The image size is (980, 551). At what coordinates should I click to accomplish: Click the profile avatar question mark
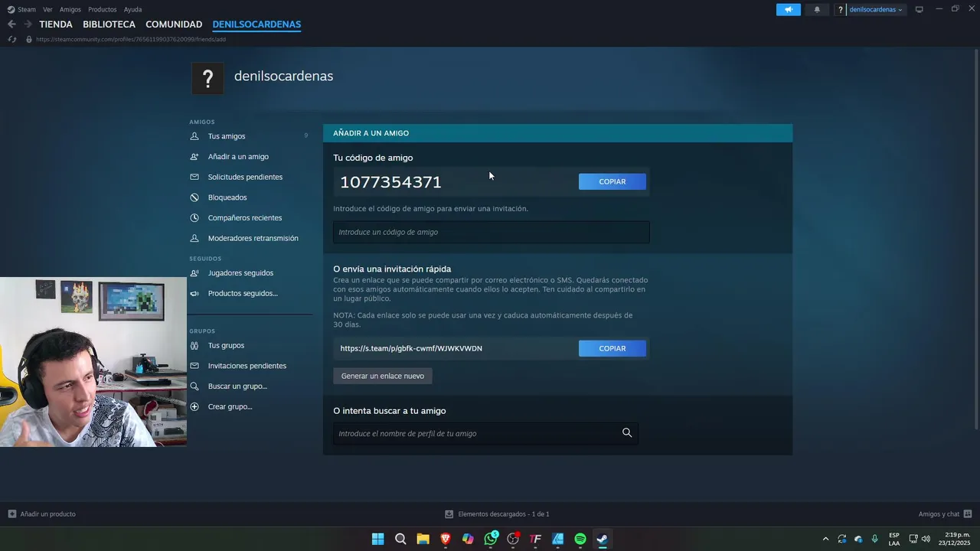pos(207,78)
